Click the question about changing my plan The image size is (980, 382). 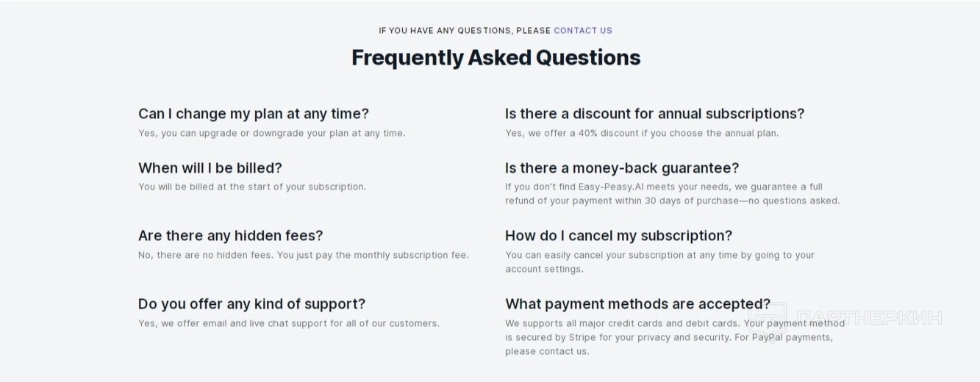click(x=254, y=114)
